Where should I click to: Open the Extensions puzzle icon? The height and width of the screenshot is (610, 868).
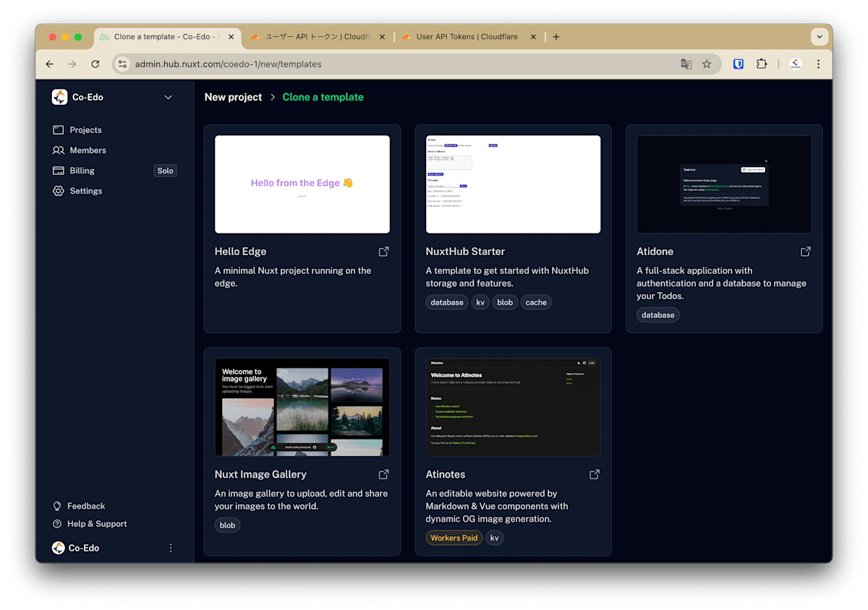(x=762, y=64)
